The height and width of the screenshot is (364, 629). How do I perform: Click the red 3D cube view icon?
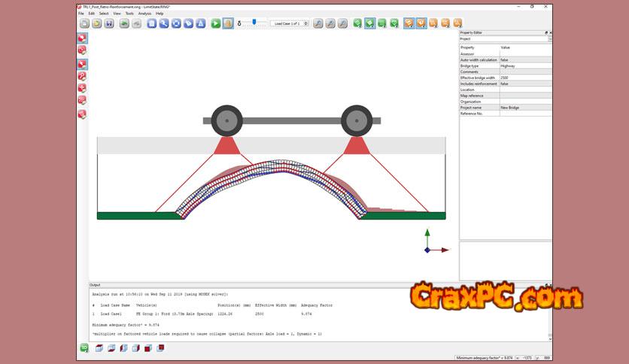(x=147, y=348)
